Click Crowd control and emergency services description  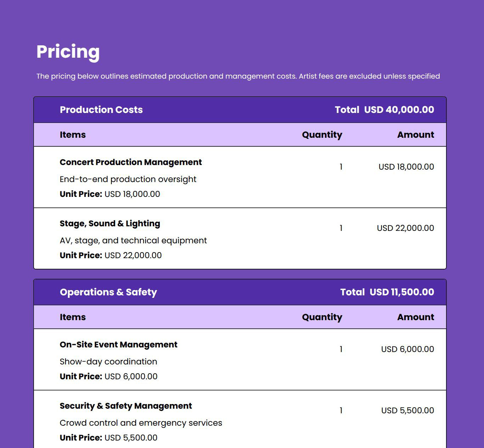point(141,423)
